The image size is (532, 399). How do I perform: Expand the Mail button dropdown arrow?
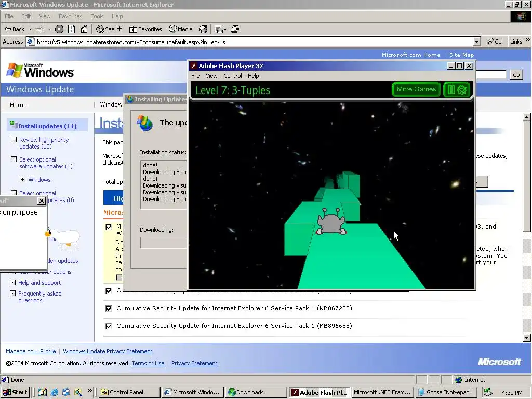point(225,29)
